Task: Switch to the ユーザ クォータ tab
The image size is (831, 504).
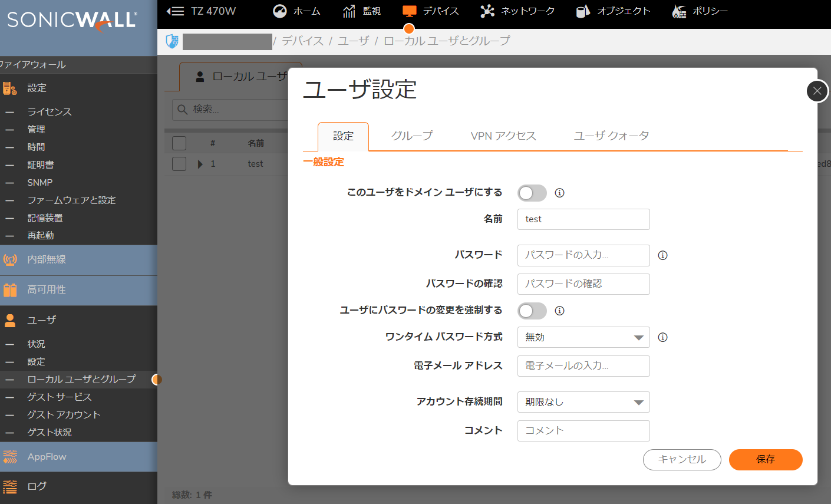Action: [612, 136]
